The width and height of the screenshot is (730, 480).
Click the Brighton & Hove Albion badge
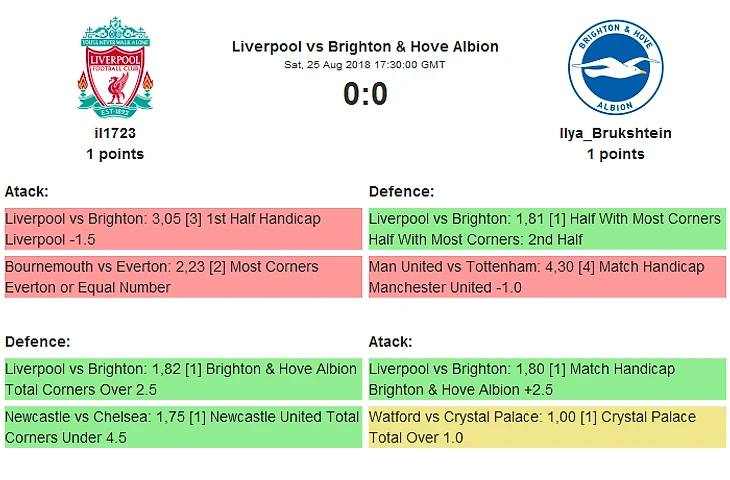[615, 68]
